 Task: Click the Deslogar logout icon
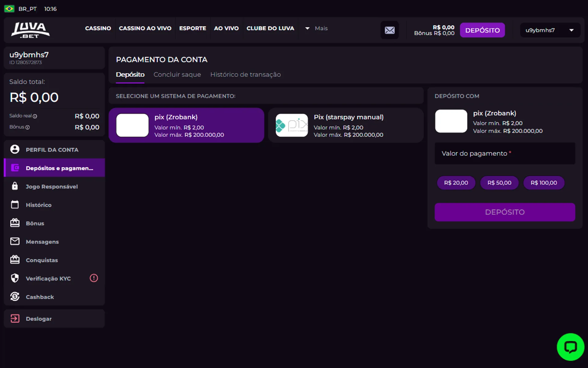click(15, 319)
